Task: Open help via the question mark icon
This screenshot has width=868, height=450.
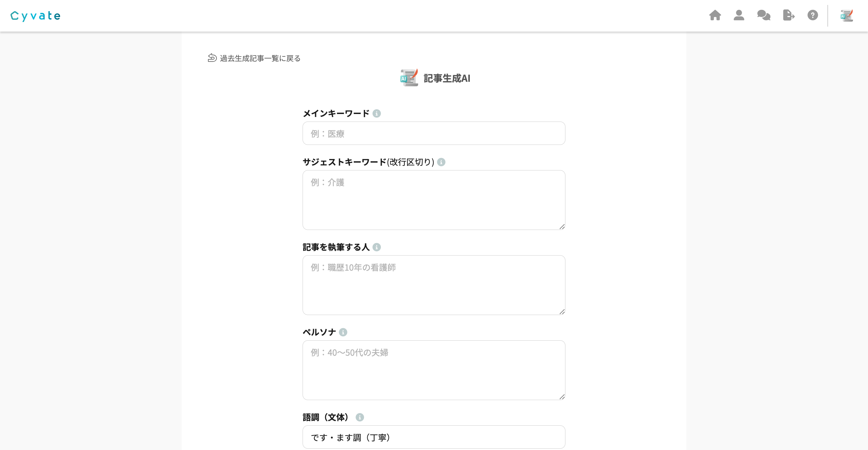Action: point(813,15)
